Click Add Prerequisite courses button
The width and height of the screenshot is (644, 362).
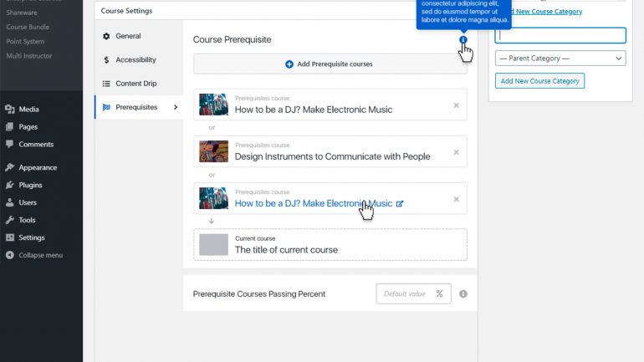point(330,64)
